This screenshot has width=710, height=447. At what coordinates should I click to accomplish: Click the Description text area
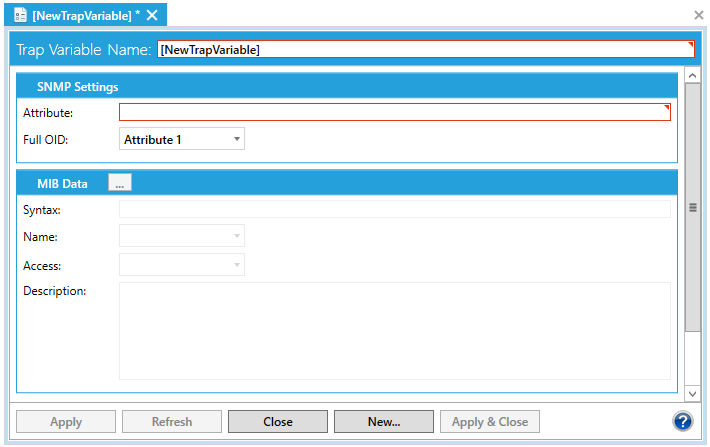pos(394,331)
